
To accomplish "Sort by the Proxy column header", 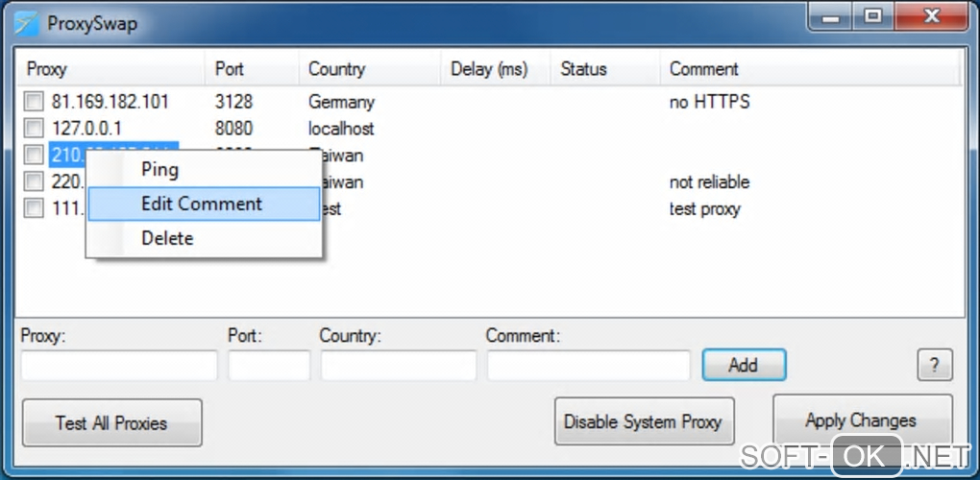I will [x=110, y=69].
